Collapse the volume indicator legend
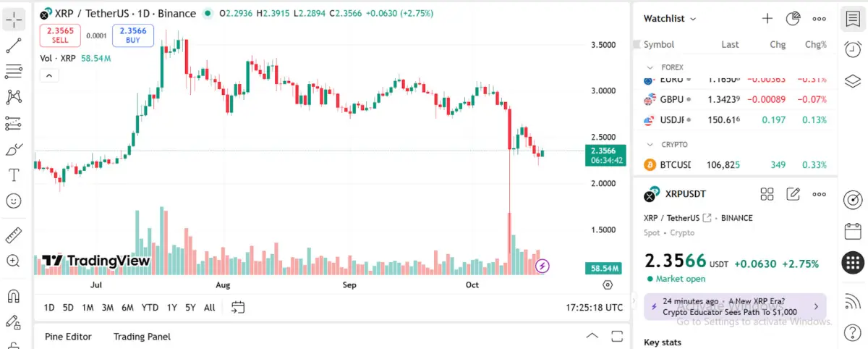 coord(49,75)
